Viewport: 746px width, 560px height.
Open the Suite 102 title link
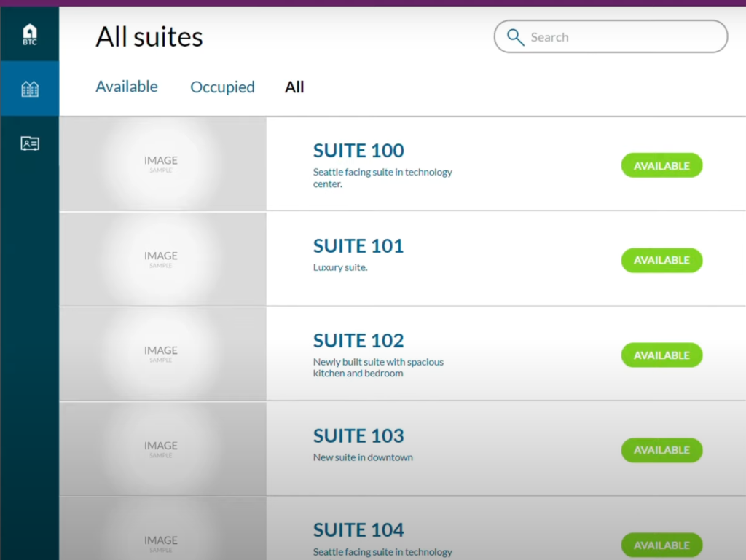click(x=358, y=340)
